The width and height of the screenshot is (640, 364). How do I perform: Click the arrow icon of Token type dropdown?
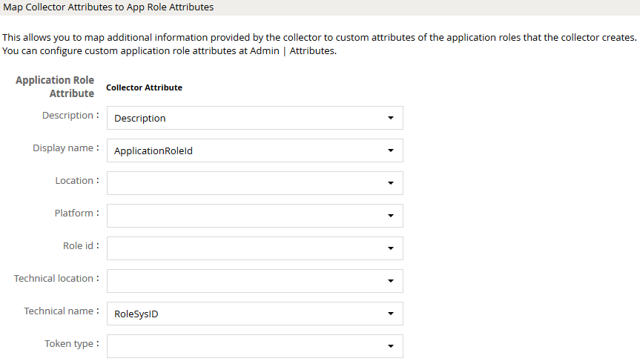[391, 346]
